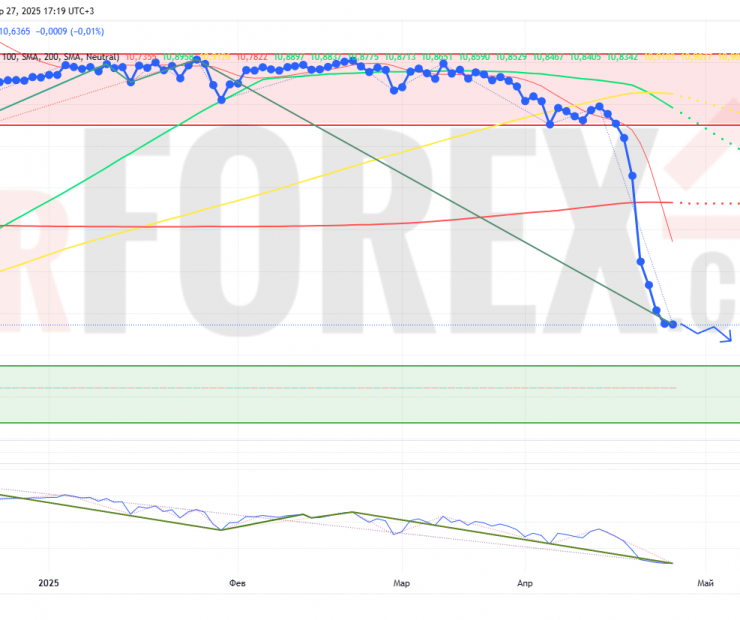Image resolution: width=740 pixels, height=620 pixels.
Task: Click indicator value 10,8897
Action: point(289,57)
